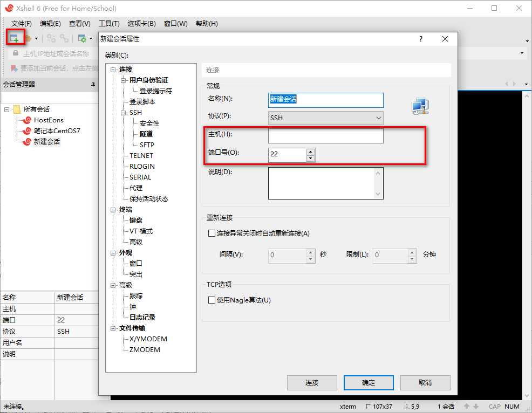Increase the port number with up stepper
Viewport: 532px width, 413px height.
pos(310,152)
